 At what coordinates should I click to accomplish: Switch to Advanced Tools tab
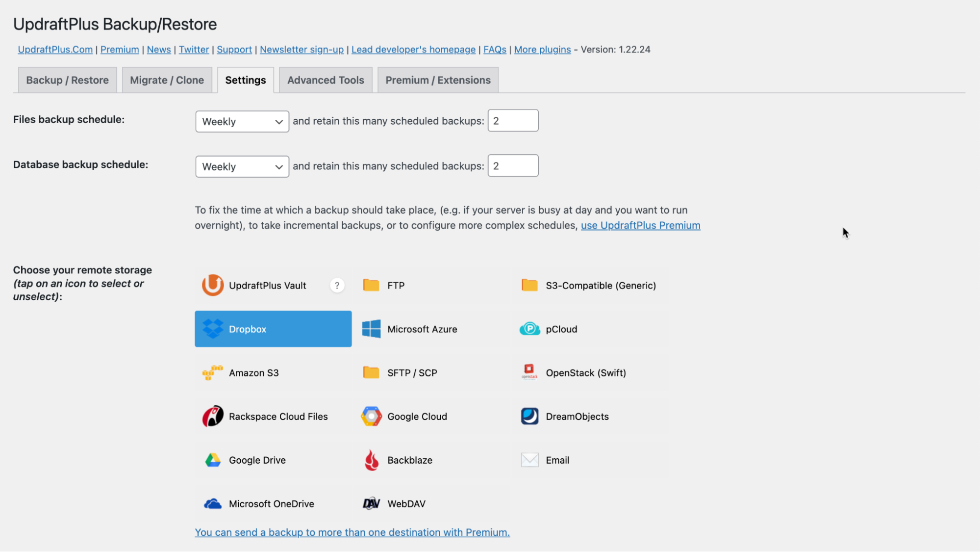(326, 79)
